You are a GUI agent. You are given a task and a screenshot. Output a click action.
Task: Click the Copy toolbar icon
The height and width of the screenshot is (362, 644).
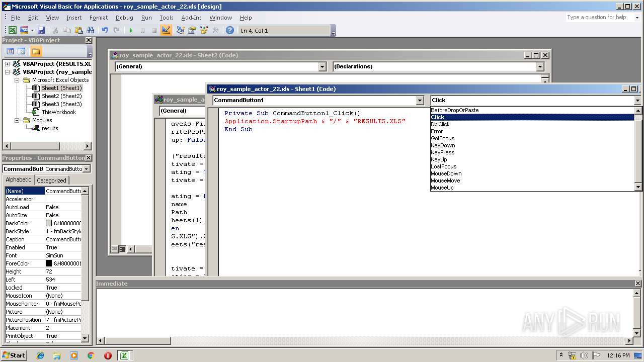[x=67, y=31]
